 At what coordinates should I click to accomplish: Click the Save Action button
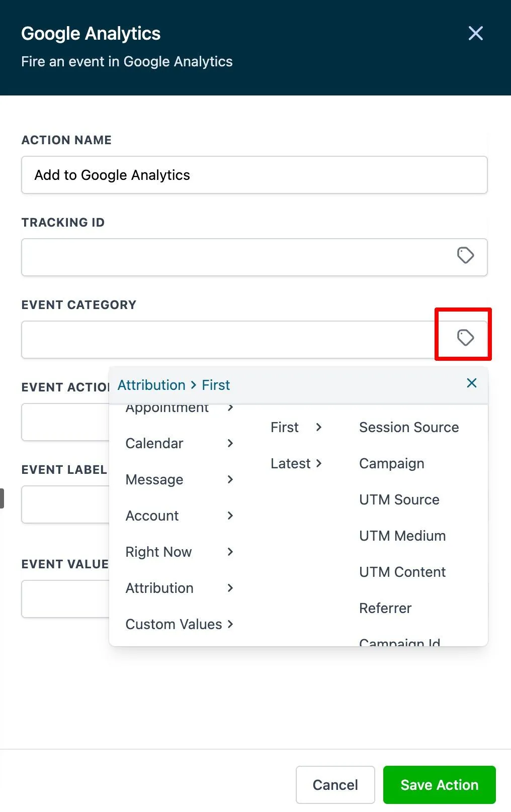439,785
